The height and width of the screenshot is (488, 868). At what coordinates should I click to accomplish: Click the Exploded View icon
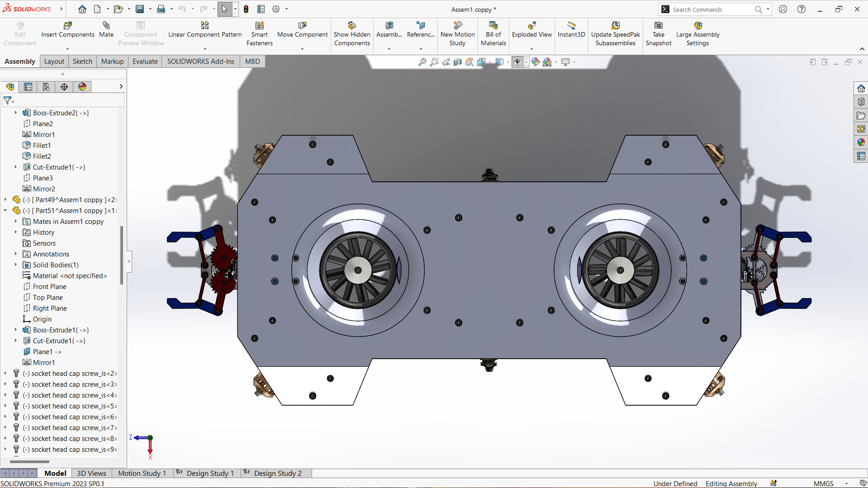pos(531,26)
